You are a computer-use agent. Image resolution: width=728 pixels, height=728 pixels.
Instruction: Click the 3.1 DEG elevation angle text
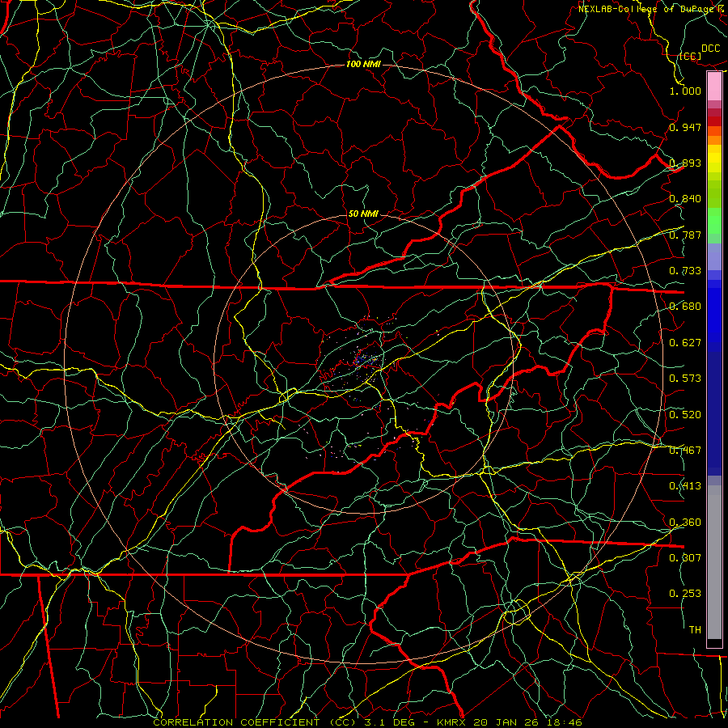tap(388, 722)
